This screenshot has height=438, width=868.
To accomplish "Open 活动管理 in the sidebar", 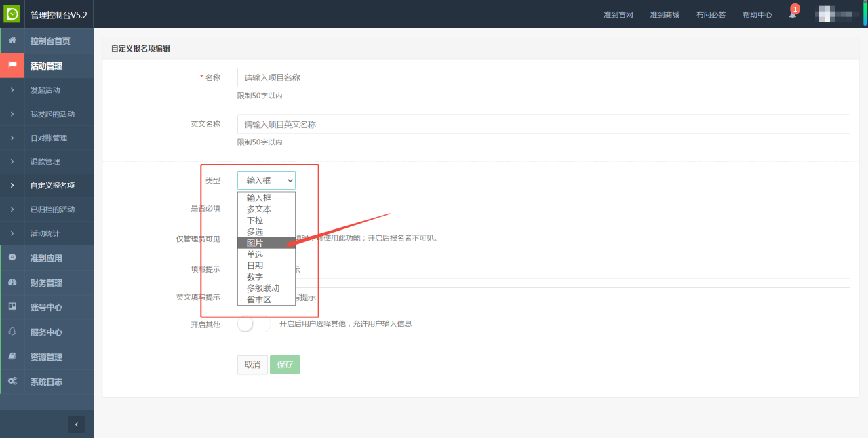I will (x=46, y=66).
